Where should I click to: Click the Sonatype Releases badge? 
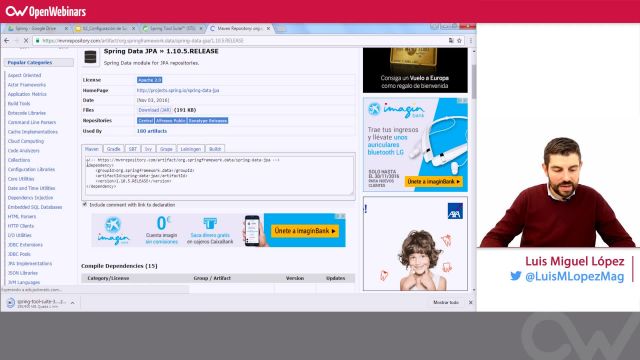pyautogui.click(x=208, y=121)
